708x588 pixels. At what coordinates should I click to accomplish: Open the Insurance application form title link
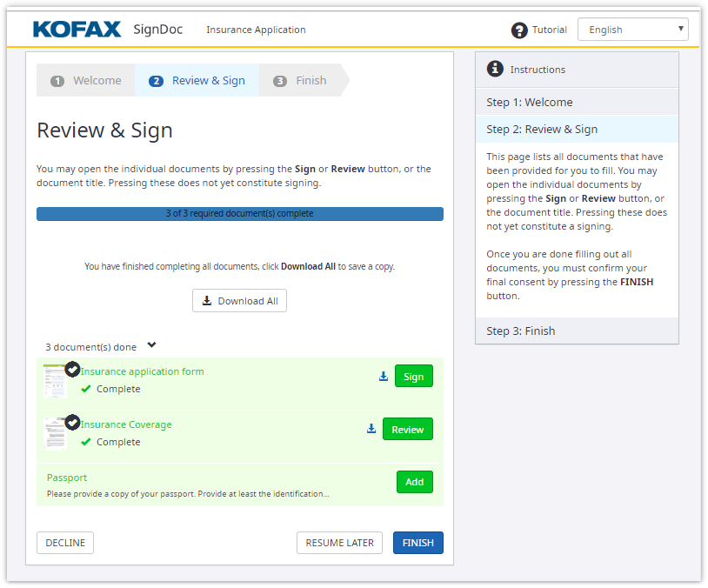143,371
